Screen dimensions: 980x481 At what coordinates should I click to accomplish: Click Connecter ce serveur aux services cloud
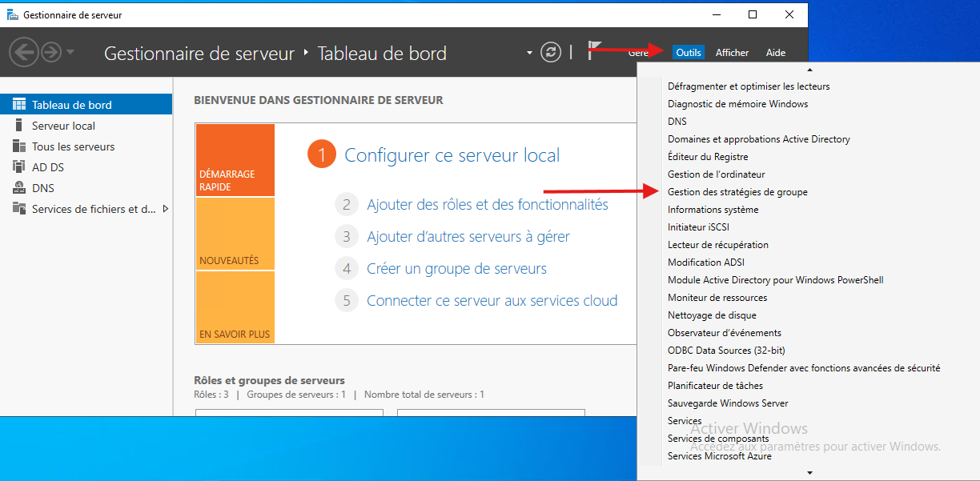pyautogui.click(x=492, y=301)
